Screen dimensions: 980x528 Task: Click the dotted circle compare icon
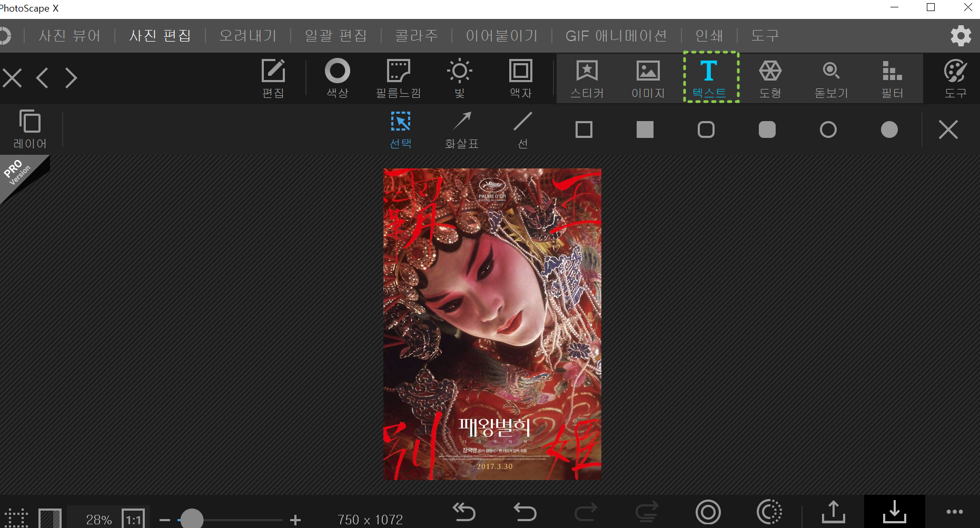pos(769,512)
